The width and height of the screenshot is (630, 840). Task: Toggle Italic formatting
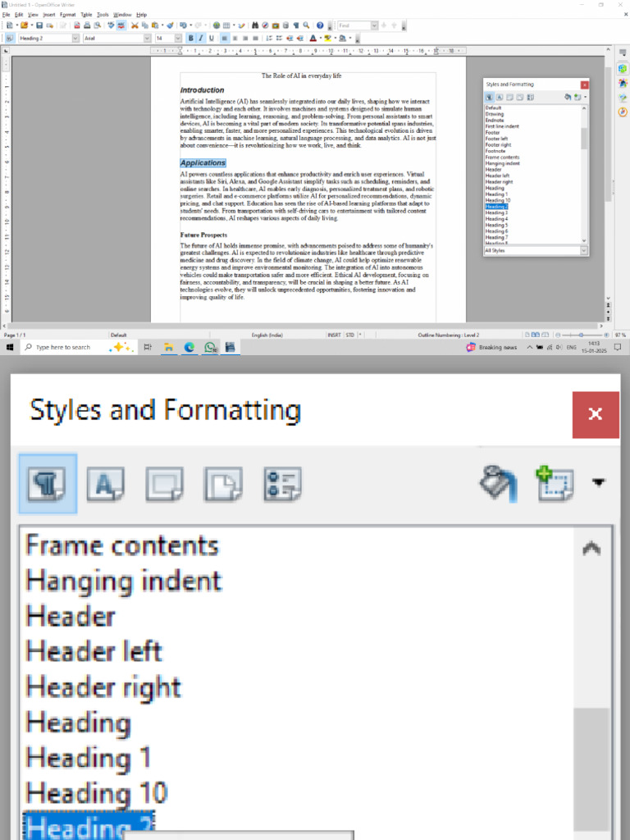(x=201, y=38)
